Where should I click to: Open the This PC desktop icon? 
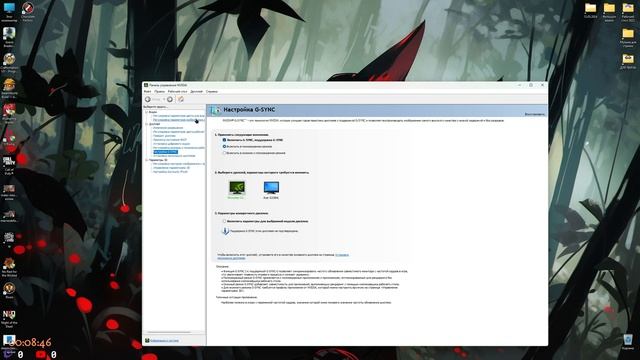coord(9,11)
